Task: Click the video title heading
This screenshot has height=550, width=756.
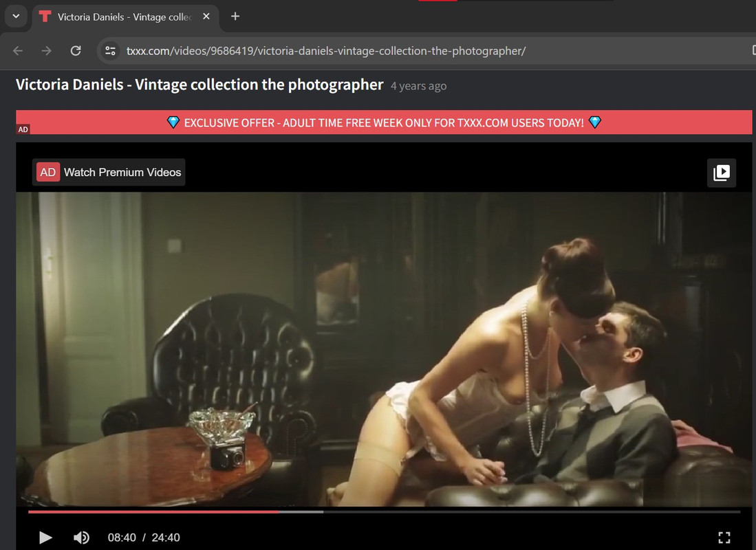Action: [x=199, y=85]
